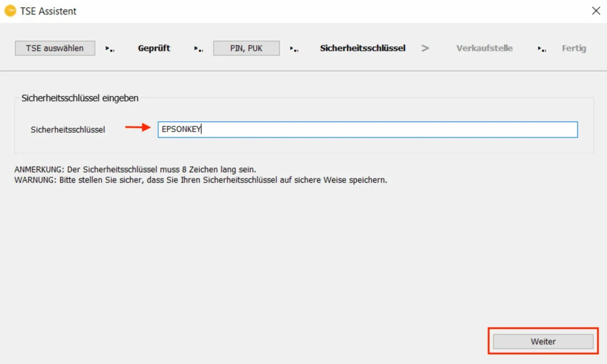Screen dimensions: 607x364
Task: Click into the Sicherheitsschlüssel input field
Action: point(367,129)
